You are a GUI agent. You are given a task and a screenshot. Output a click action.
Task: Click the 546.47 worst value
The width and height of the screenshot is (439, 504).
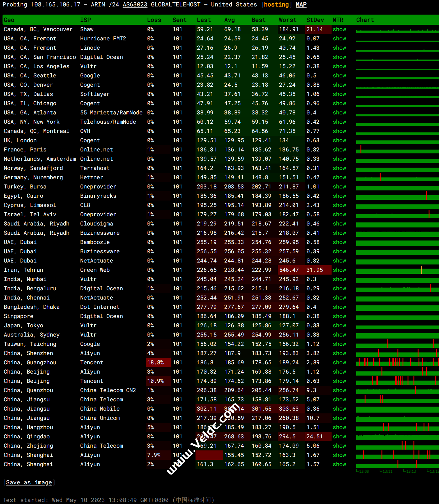[291, 270]
